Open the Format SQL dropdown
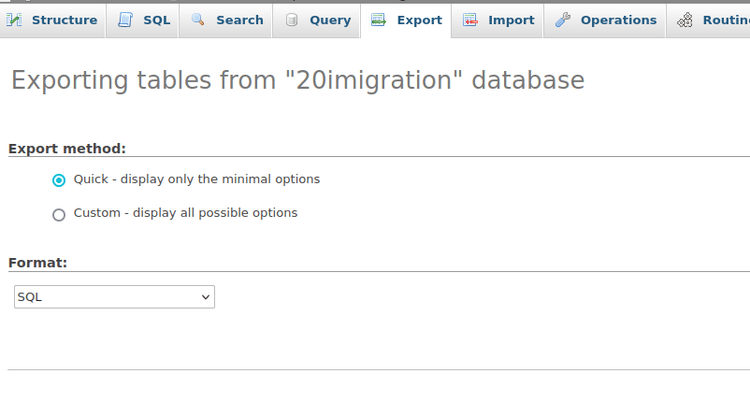The height and width of the screenshot is (401, 750). pos(114,297)
